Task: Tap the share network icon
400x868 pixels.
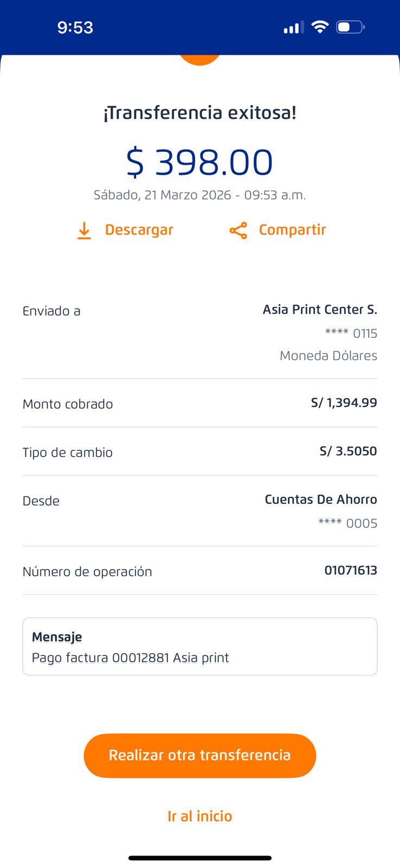Action: click(x=238, y=231)
